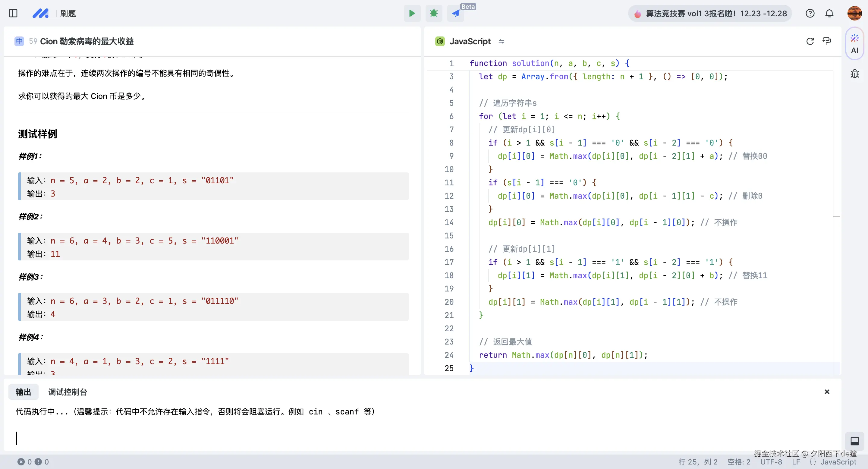The height and width of the screenshot is (469, 868).
Task: Start debugging with the bug icon
Action: (434, 14)
